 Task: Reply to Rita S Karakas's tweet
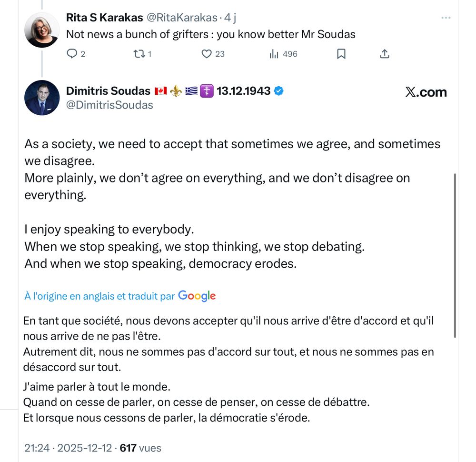[72, 54]
